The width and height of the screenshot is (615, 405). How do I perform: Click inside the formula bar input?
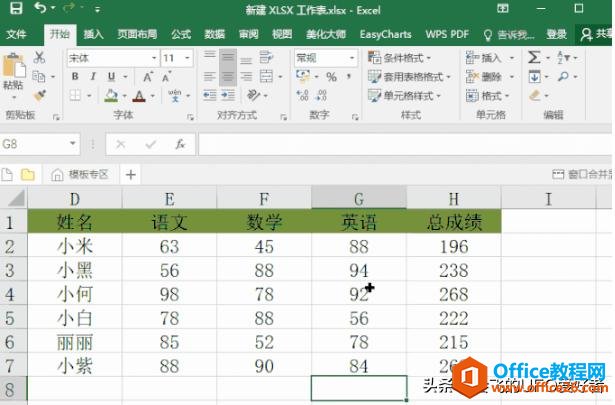(x=405, y=144)
